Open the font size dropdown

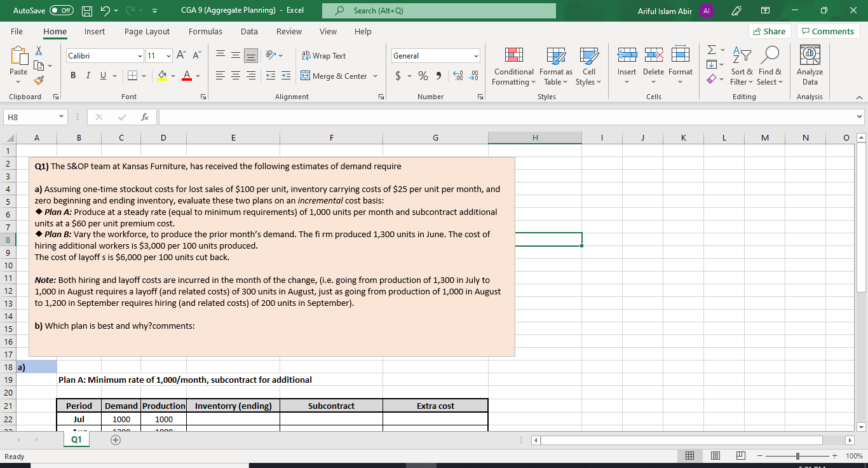pos(168,55)
